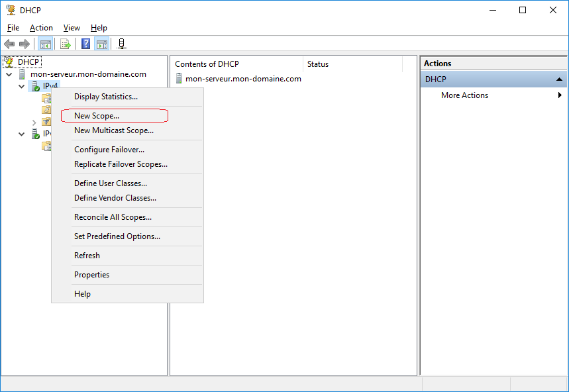Collapse the IPv4 tree node
569x392 pixels.
[21, 86]
